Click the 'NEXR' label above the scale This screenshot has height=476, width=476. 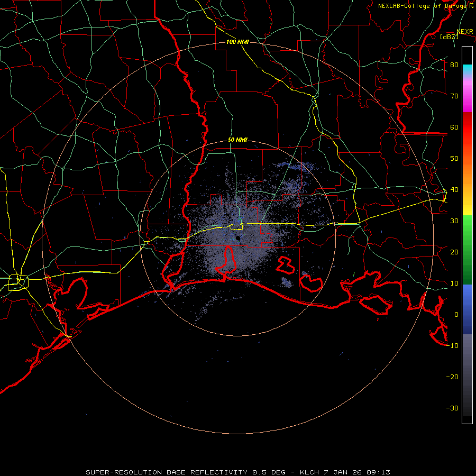(465, 32)
